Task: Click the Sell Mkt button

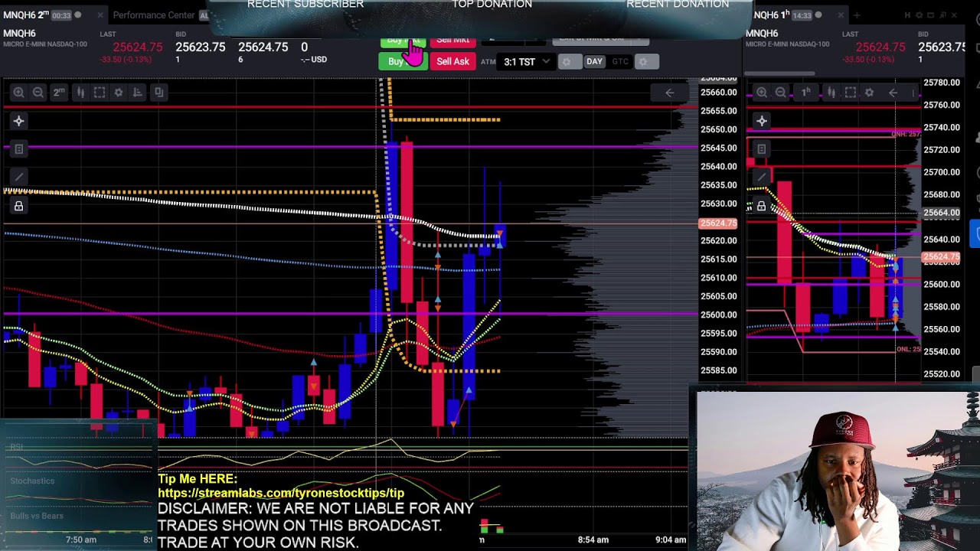Action: [452, 39]
